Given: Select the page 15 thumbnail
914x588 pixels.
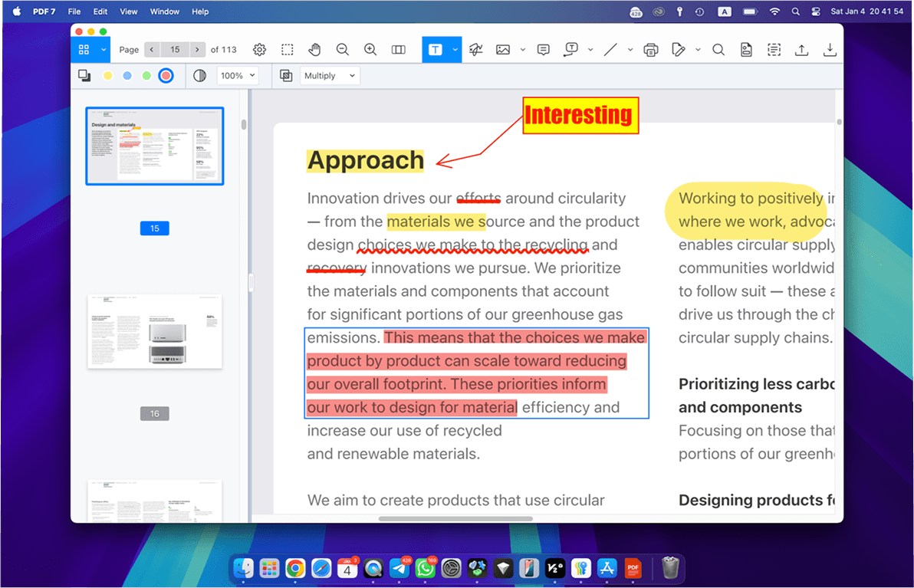Looking at the screenshot, I should (x=154, y=146).
